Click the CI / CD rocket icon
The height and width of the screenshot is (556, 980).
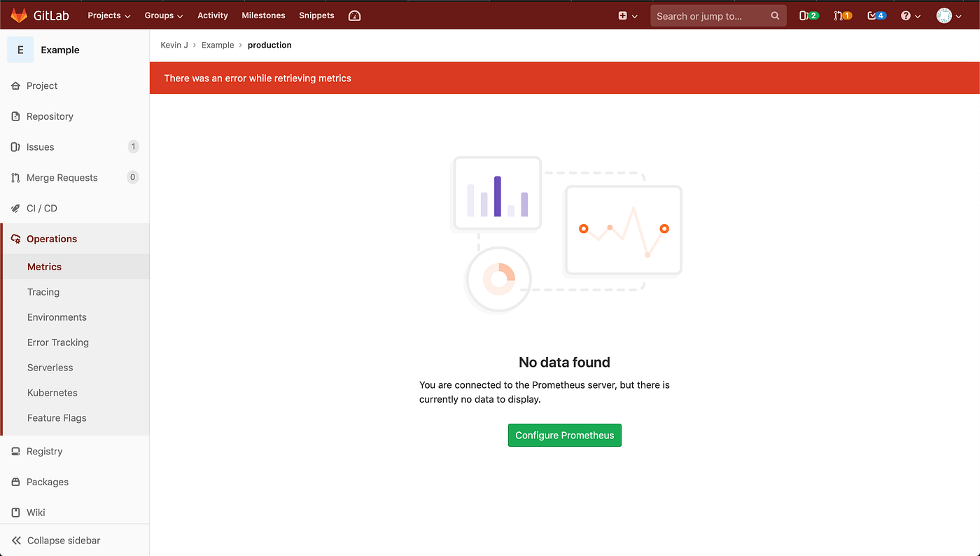coord(15,208)
